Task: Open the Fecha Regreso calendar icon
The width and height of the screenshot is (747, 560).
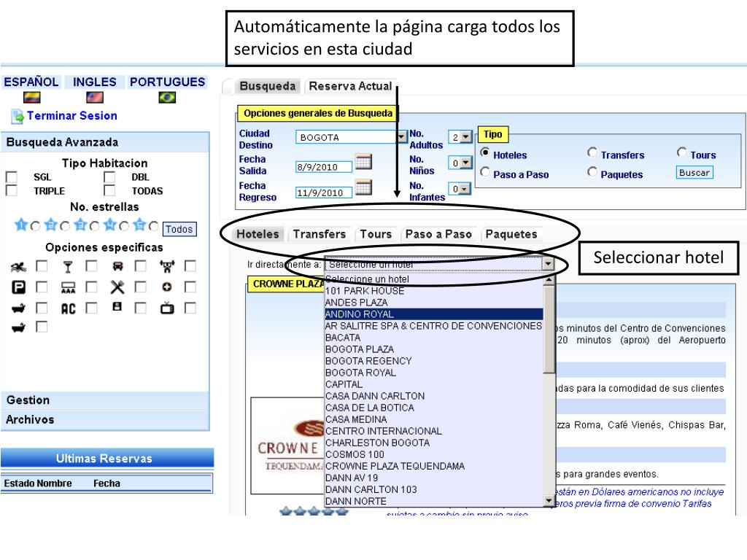Action: click(x=363, y=187)
